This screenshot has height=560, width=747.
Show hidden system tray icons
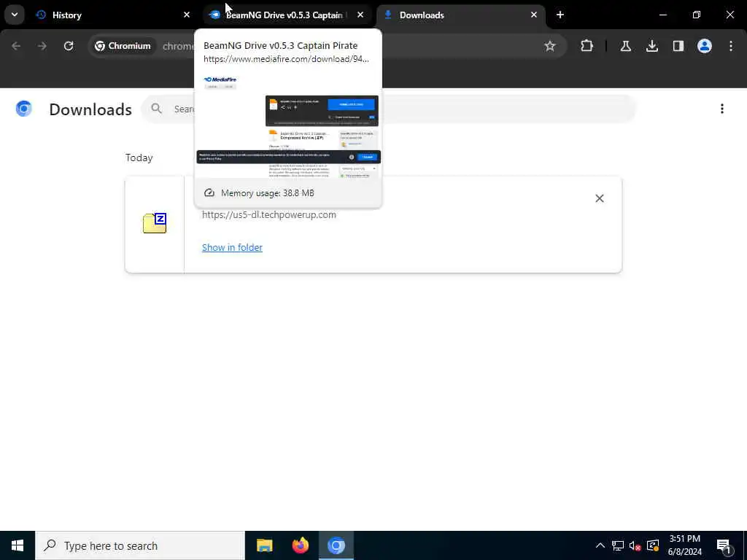(600, 545)
